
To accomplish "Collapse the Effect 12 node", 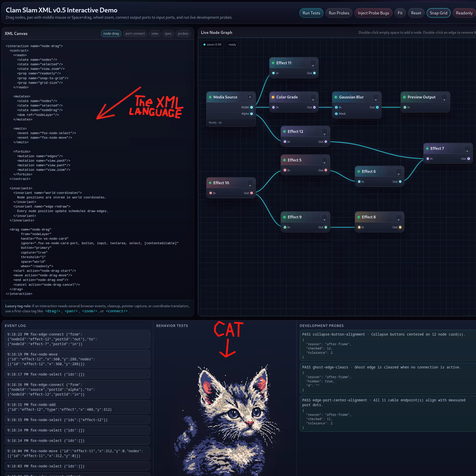I will coord(324,132).
